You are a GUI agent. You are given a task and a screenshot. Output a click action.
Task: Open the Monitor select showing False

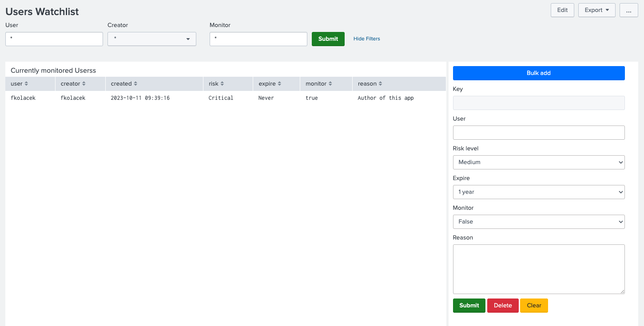click(539, 222)
